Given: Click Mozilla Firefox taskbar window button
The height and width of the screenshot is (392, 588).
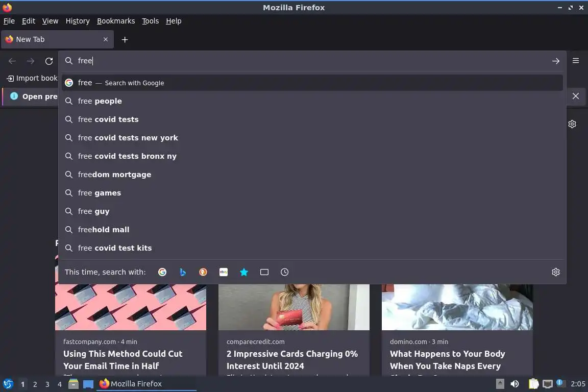Looking at the screenshot, I should click(146, 384).
